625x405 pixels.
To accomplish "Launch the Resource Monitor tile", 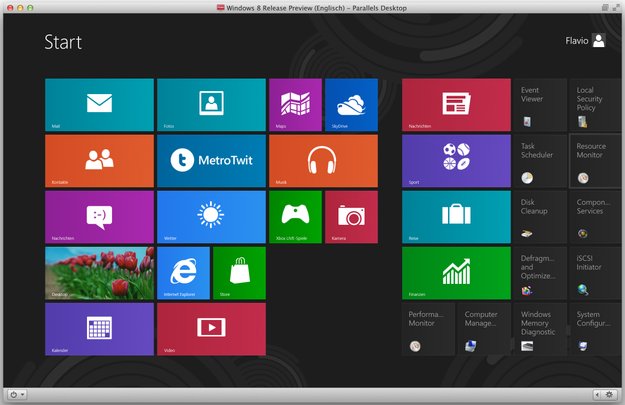I will tap(596, 161).
